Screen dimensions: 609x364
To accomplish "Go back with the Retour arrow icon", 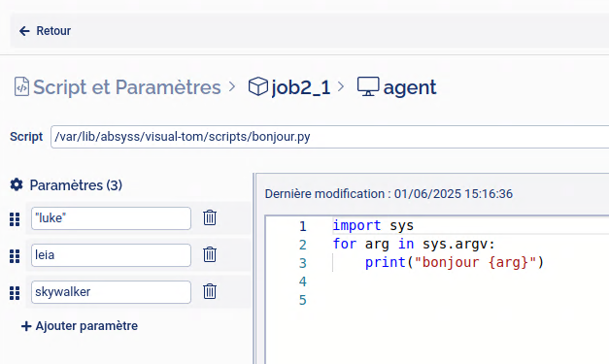I will (x=24, y=31).
